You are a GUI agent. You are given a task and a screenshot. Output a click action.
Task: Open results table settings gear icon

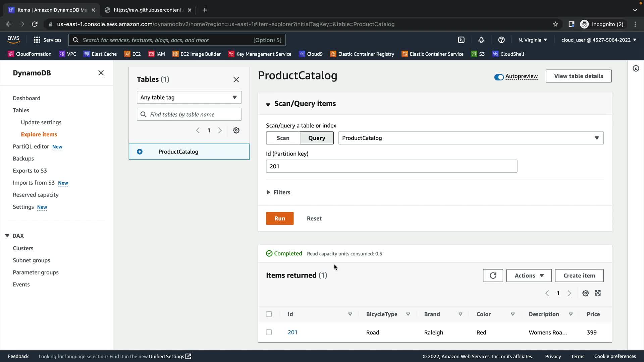point(585,293)
